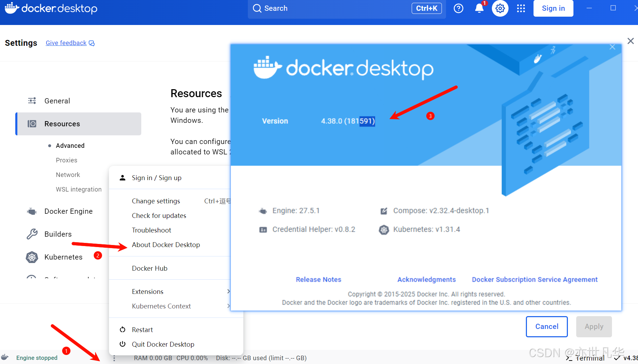The height and width of the screenshot is (364, 638).
Task: Click the Resources disk icon
Action: coord(32,124)
